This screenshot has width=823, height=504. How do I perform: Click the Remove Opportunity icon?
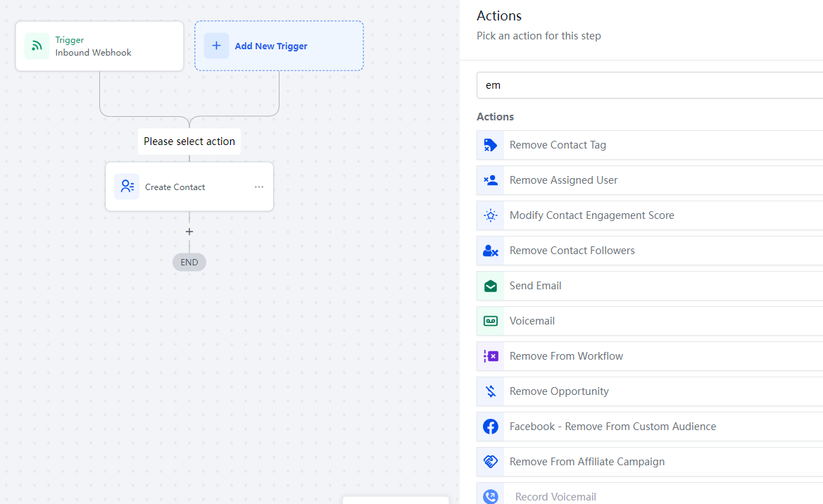pos(491,391)
